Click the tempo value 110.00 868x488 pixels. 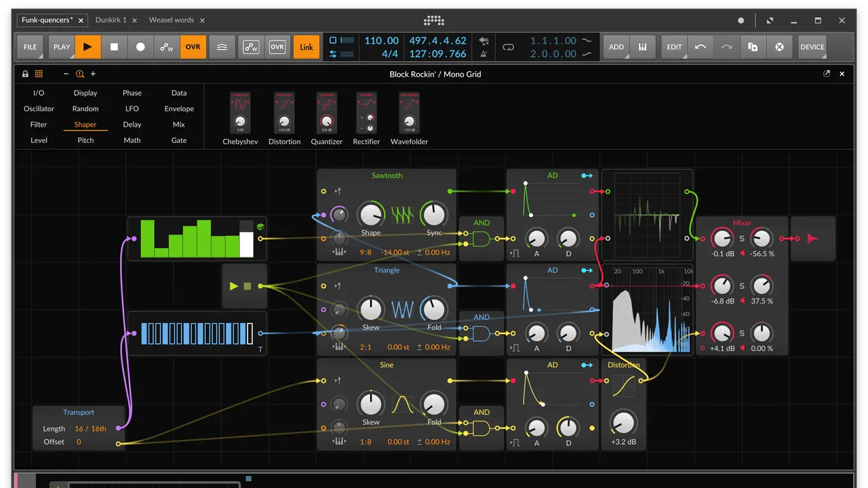381,41
